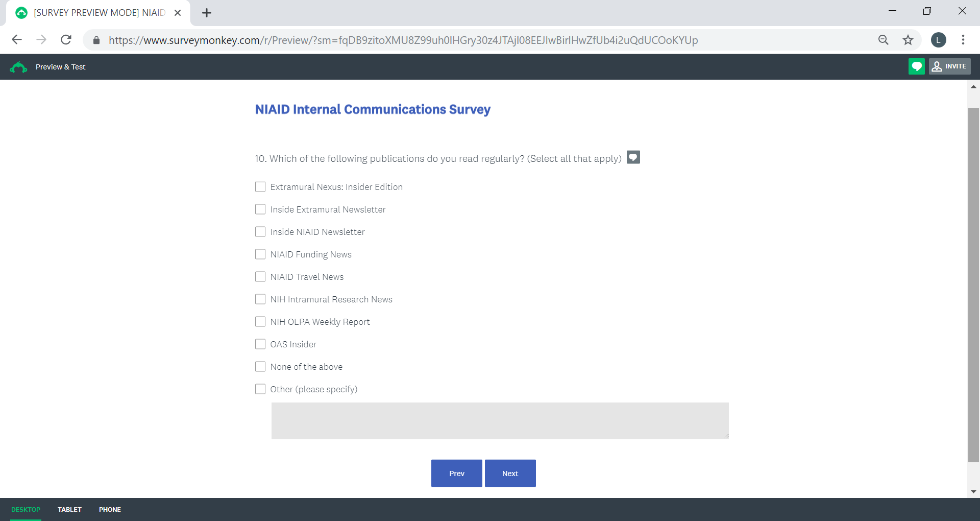The width and height of the screenshot is (980, 521).
Task: Open the green comments chat icon
Action: 916,66
